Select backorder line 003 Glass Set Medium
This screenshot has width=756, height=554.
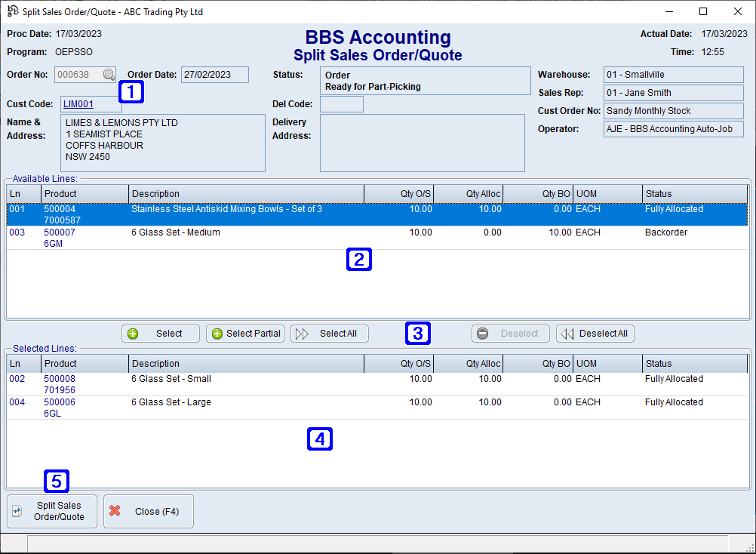[226, 237]
